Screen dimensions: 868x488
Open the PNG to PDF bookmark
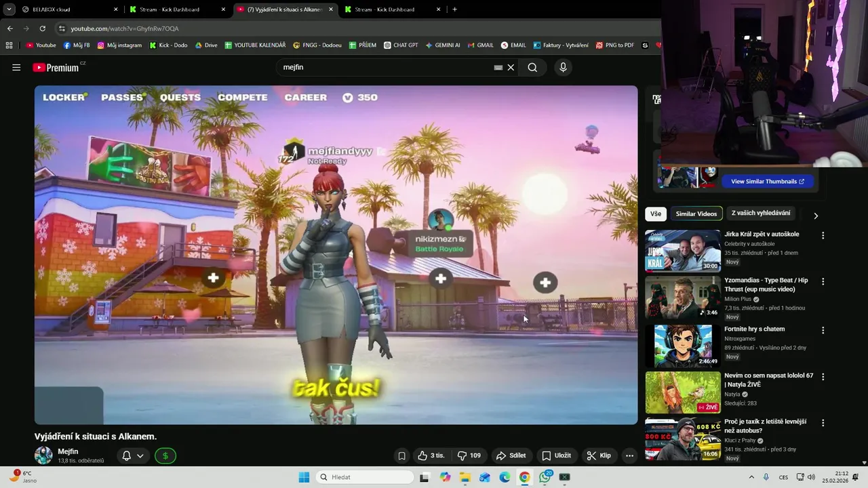[614, 45]
